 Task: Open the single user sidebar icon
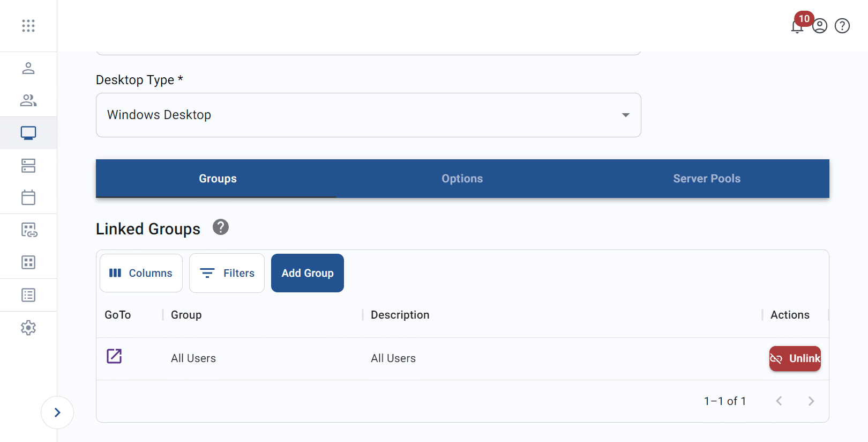[28, 68]
